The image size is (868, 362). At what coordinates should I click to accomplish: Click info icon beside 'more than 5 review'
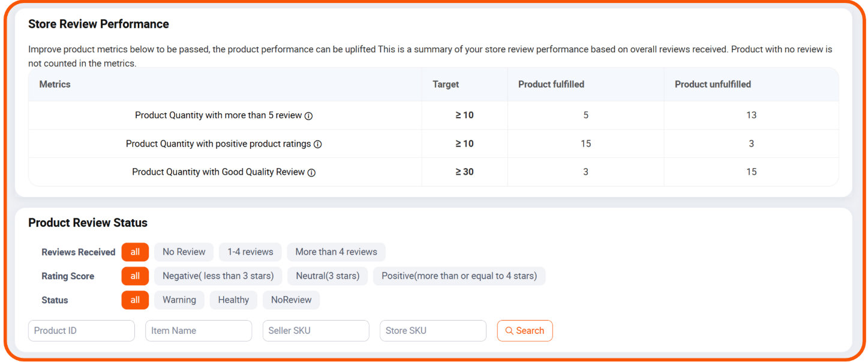coord(309,116)
